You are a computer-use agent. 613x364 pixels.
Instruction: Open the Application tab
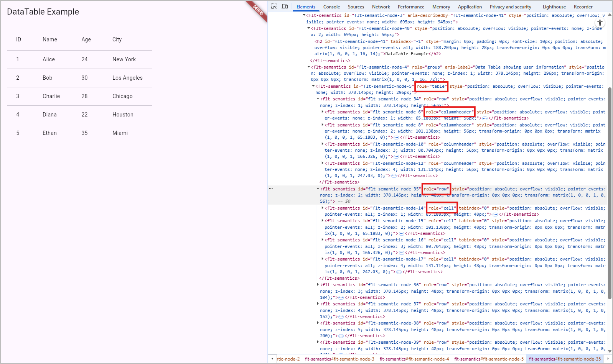tap(470, 7)
